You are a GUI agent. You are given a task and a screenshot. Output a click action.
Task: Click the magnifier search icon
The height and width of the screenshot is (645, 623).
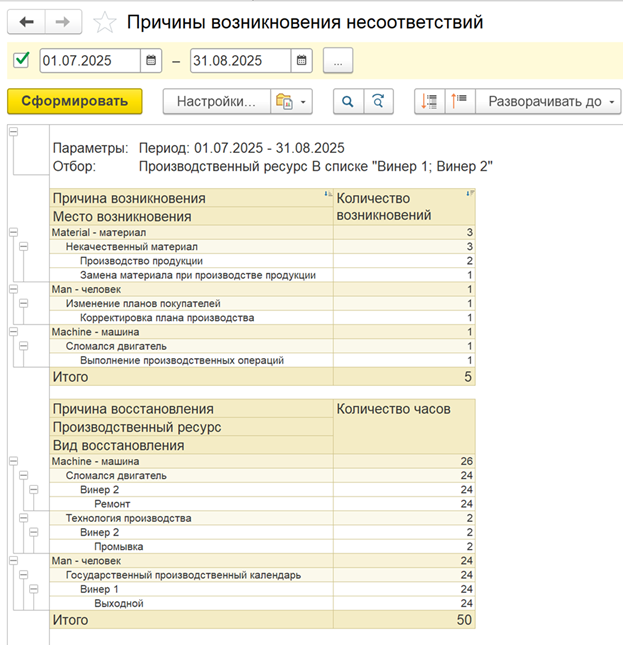(348, 101)
